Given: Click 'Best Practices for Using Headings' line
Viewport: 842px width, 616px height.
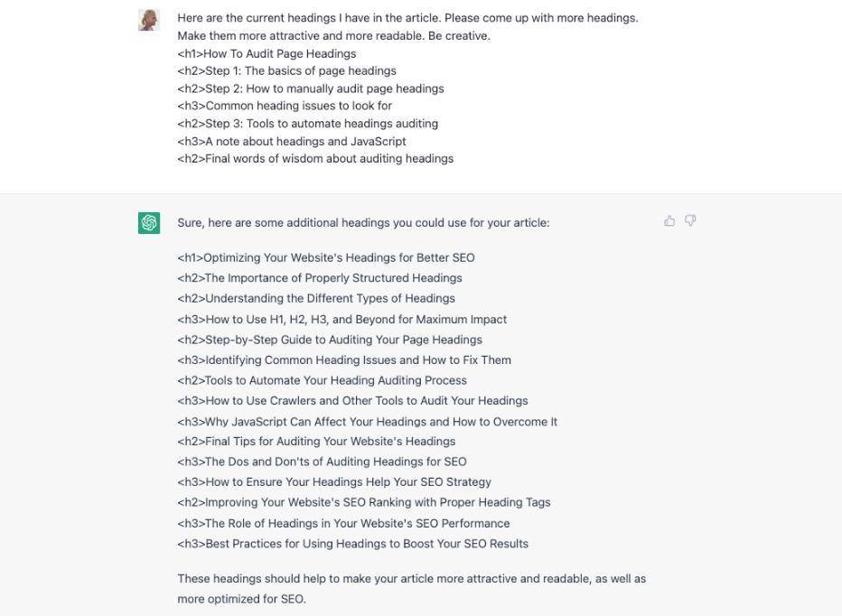Looking at the screenshot, I should pos(353,544).
